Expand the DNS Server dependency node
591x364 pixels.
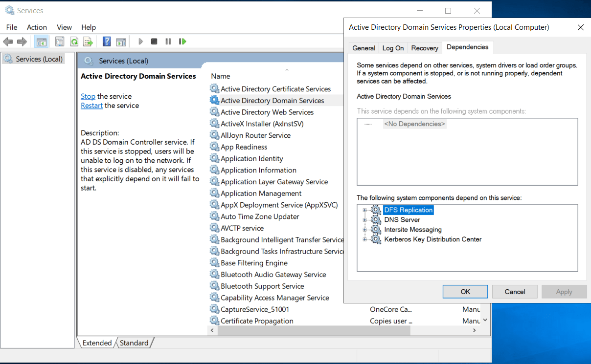point(364,219)
